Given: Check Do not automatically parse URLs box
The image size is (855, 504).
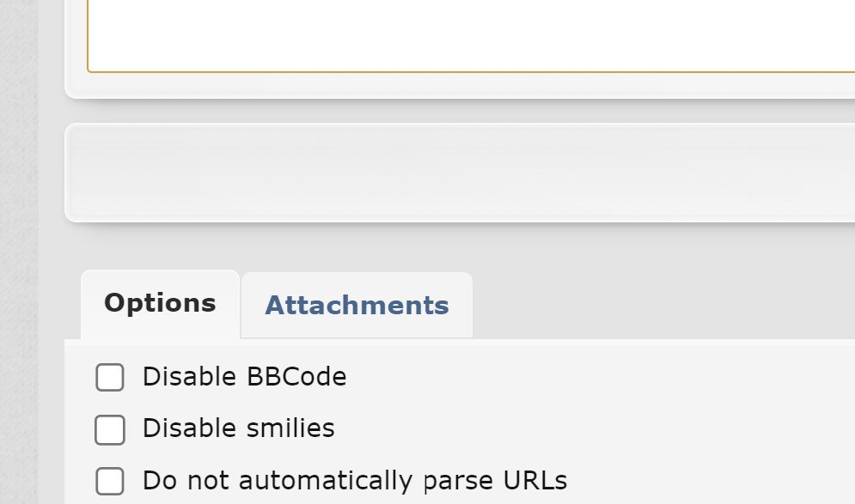Looking at the screenshot, I should [110, 481].
